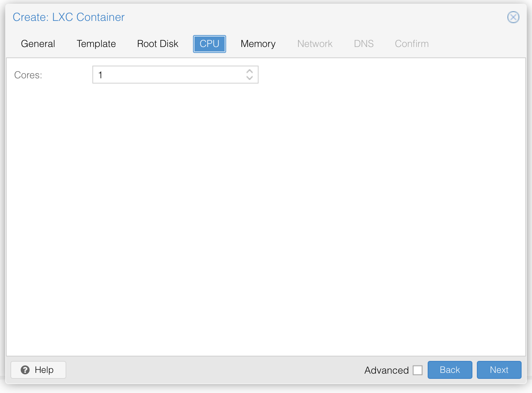Click the upward spinner arrow beside Cores
Screen dimensions: 532x393
point(250,72)
